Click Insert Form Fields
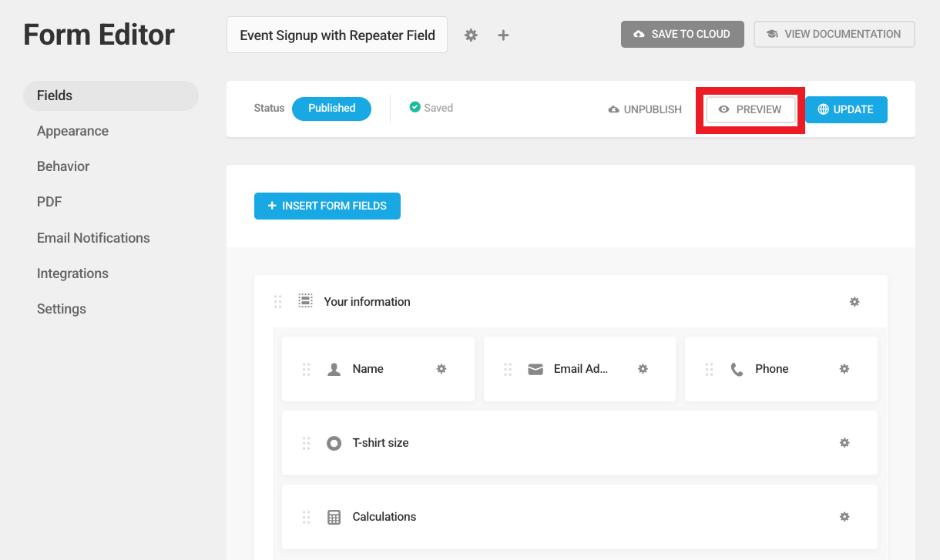The image size is (940, 560). 327,206
